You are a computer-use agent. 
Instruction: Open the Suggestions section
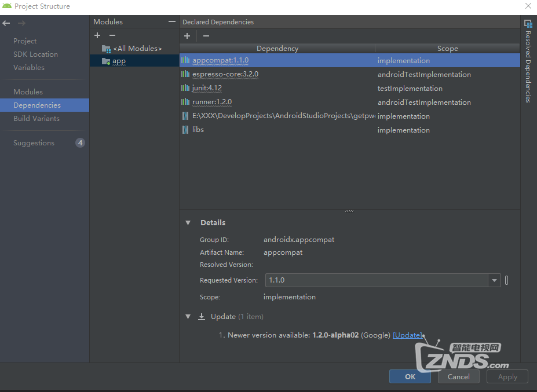(34, 143)
